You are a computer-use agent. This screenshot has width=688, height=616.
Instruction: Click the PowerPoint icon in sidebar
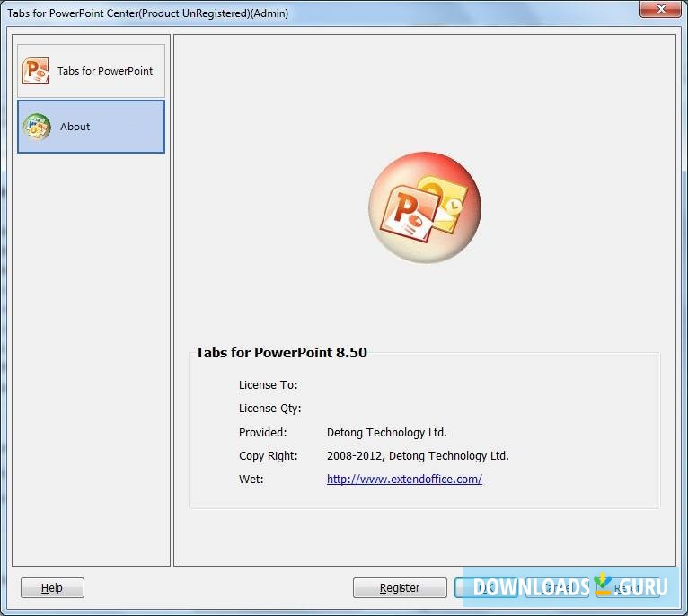[x=36, y=70]
